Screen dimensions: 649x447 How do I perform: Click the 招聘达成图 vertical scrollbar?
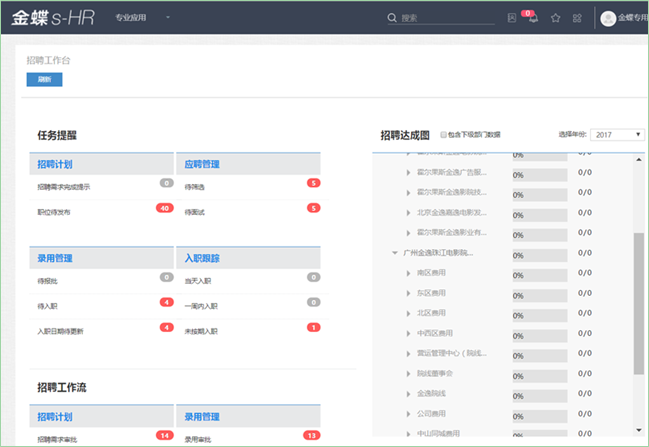pos(639,300)
